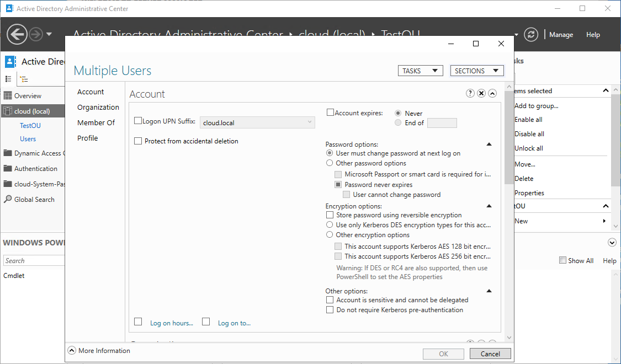Screen dimensions: 621x364
Task: Open the Log on hours link
Action: 172,323
